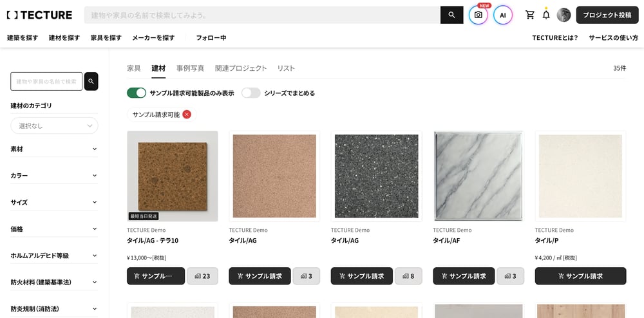Expand the 価格 filter
644x318 pixels.
54,229
